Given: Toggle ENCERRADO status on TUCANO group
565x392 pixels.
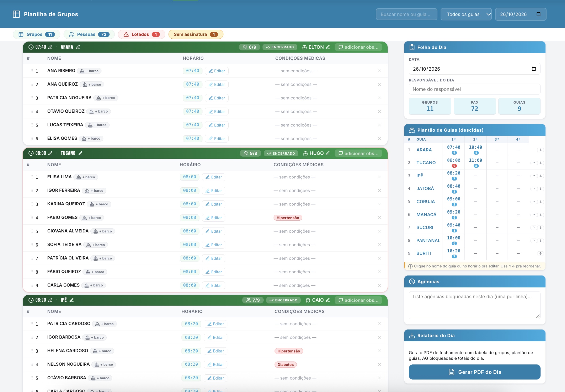Looking at the screenshot, I should [x=281, y=153].
